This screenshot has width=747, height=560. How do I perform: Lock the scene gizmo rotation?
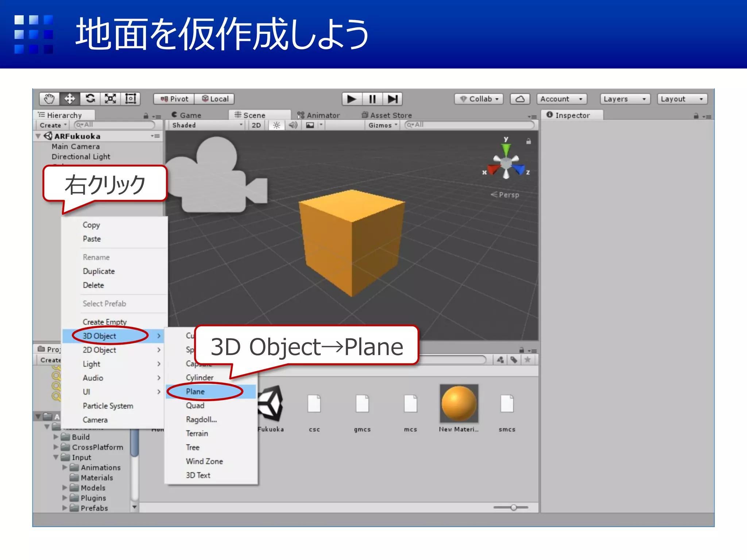click(x=529, y=141)
